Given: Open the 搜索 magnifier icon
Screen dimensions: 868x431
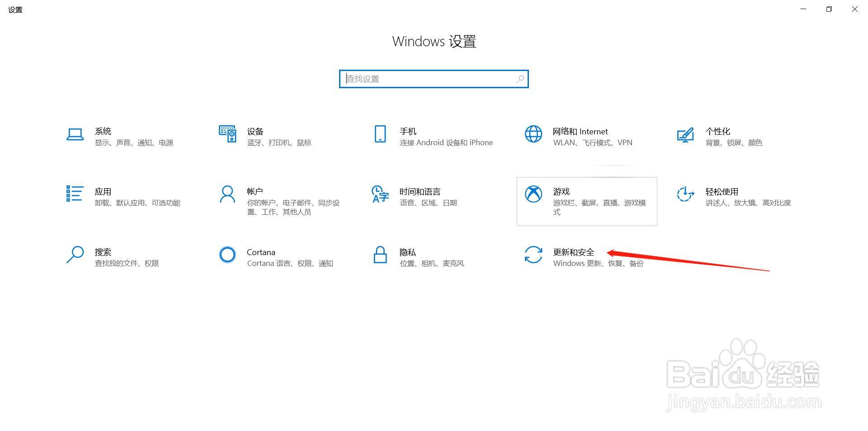Looking at the screenshot, I should (75, 254).
